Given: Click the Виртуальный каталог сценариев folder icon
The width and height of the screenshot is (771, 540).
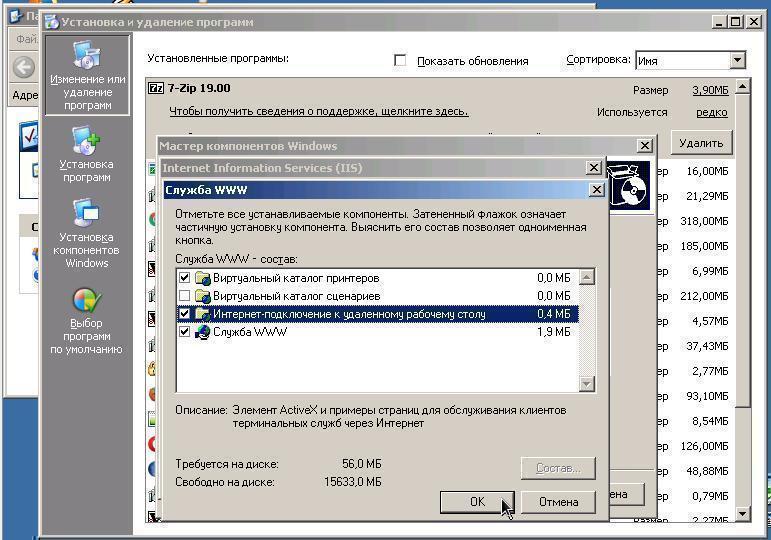Looking at the screenshot, I should [x=202, y=296].
